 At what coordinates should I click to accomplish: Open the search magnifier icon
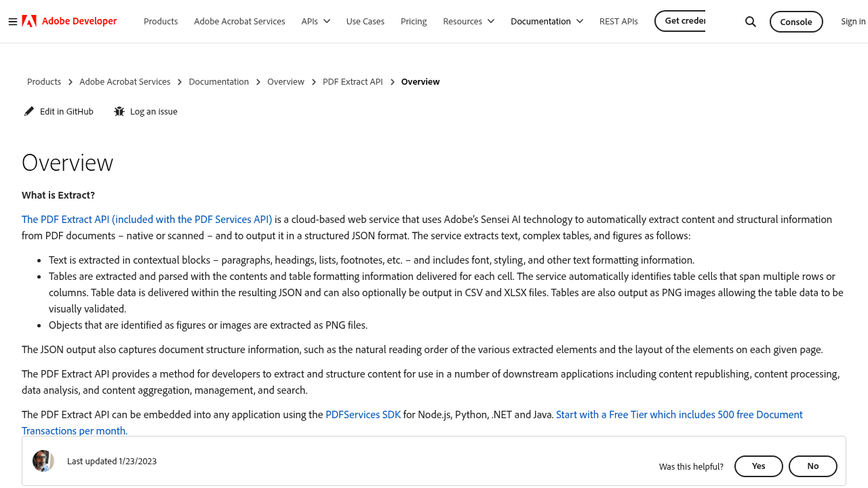751,22
